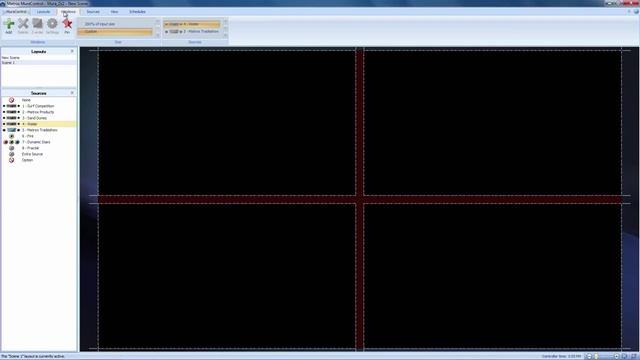Click Matrox Tradeshow thumbnail icon in Sources list
This screenshot has height=360, width=640.
click(11, 130)
